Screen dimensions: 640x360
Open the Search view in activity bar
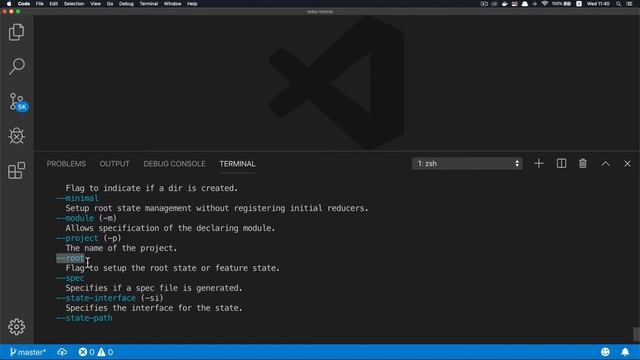pyautogui.click(x=16, y=67)
